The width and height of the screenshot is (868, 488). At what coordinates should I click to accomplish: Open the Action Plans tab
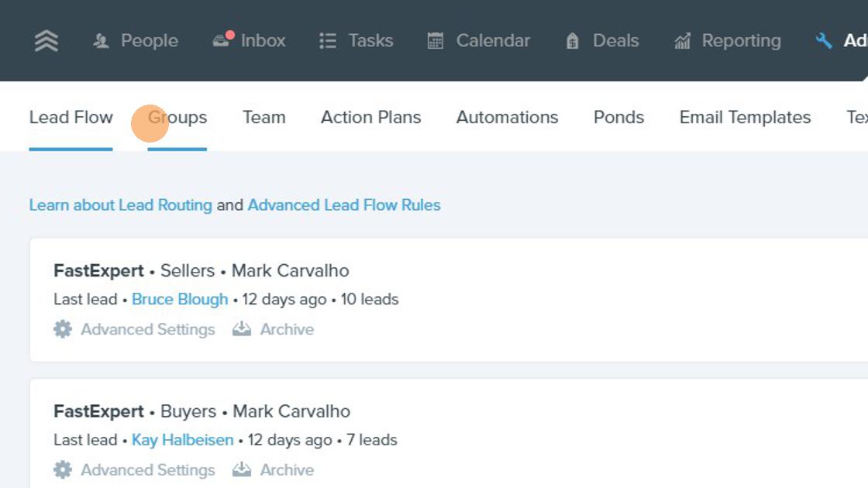[371, 117]
